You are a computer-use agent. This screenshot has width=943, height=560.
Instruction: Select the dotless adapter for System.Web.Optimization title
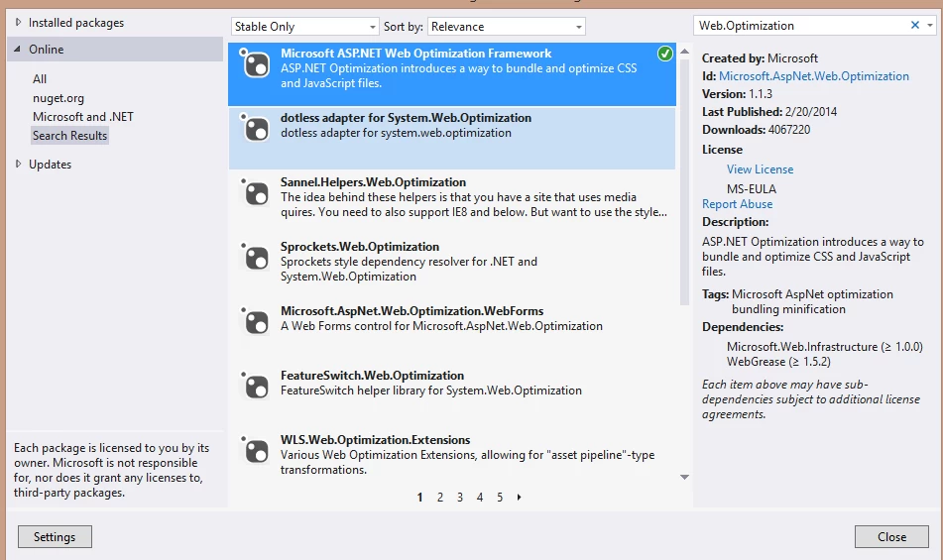406,118
